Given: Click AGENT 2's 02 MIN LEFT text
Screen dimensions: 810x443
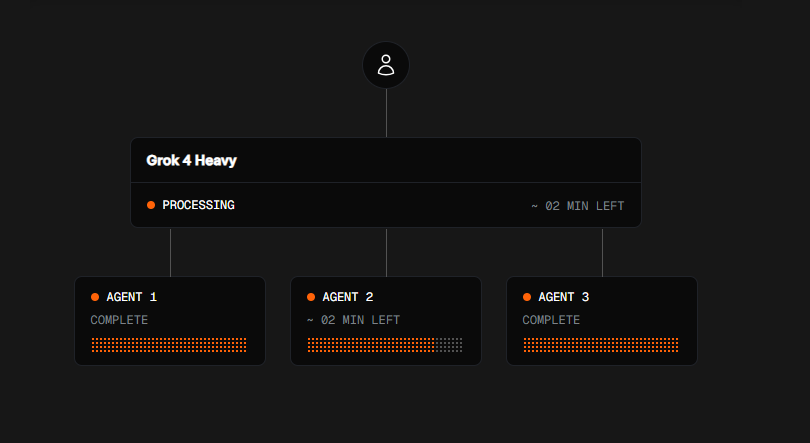Looking at the screenshot, I should coord(353,320).
